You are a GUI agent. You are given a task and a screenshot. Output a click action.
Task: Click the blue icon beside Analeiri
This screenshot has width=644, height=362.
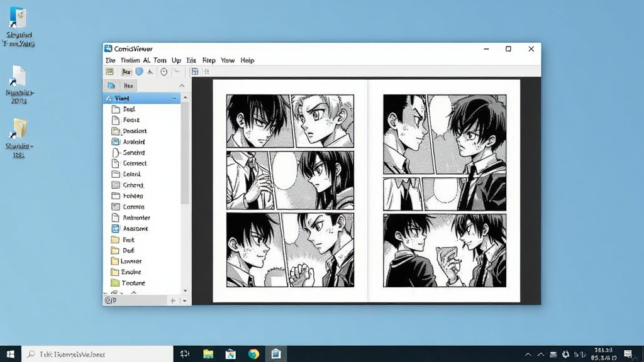[116, 141]
